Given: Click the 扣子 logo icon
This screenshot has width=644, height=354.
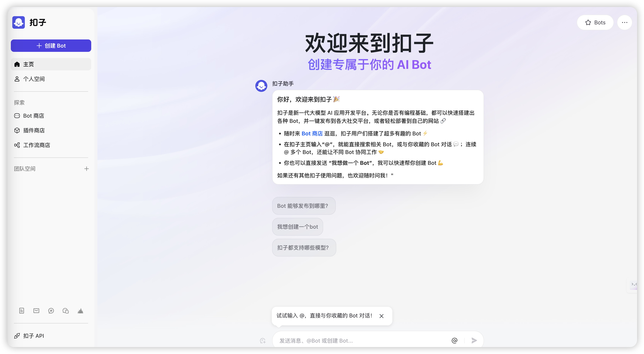Looking at the screenshot, I should point(19,22).
